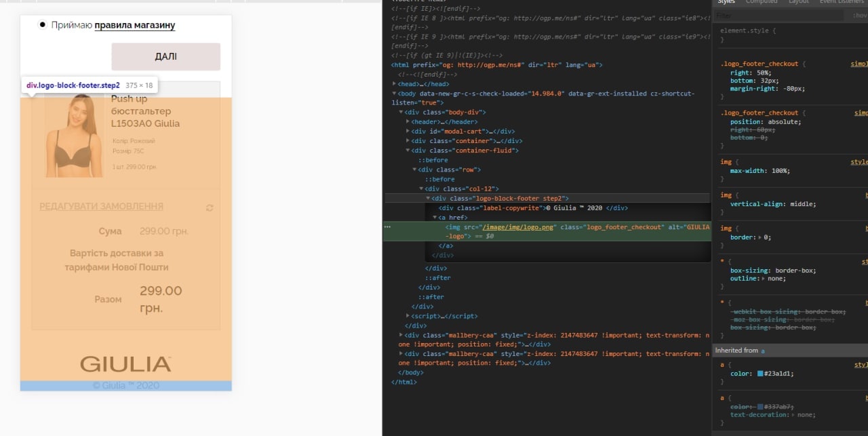Expand the border: 0 shorthand arrow
This screenshot has width=868, height=436.
pyautogui.click(x=761, y=237)
